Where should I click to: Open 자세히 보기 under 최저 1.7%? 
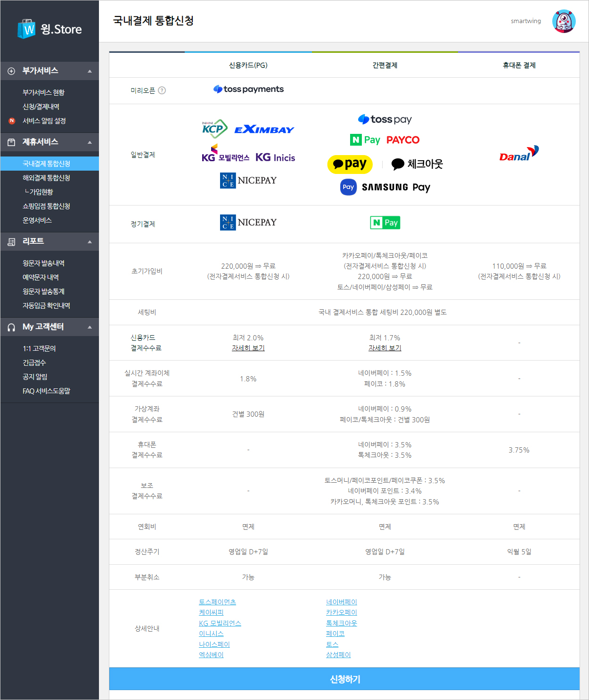pyautogui.click(x=385, y=348)
